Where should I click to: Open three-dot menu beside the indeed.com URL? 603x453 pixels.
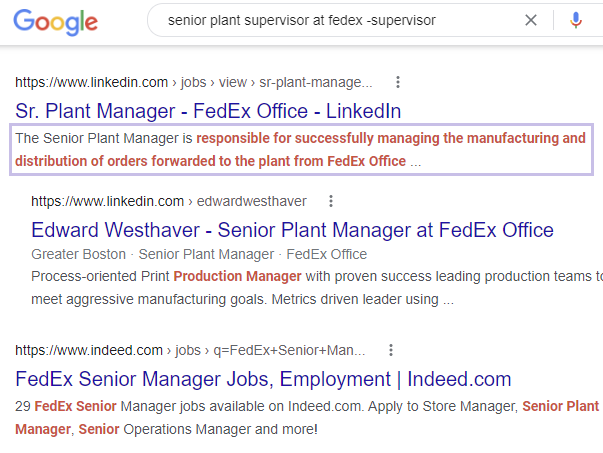pos(391,350)
